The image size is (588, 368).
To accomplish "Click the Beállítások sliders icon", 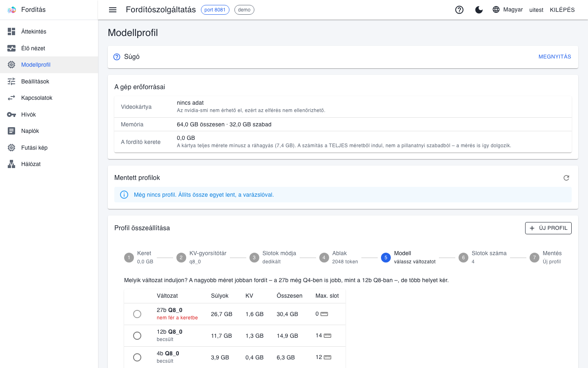I will tap(11, 81).
